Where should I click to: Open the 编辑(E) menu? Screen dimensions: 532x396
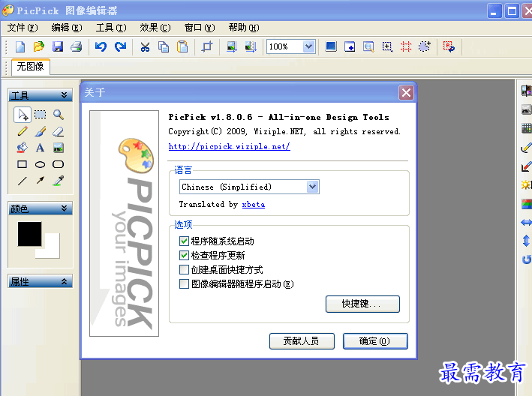[67, 28]
